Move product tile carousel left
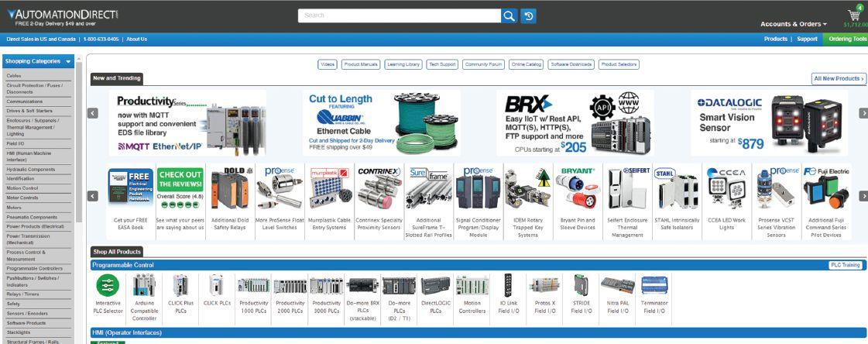The width and height of the screenshot is (868, 344). [93, 196]
